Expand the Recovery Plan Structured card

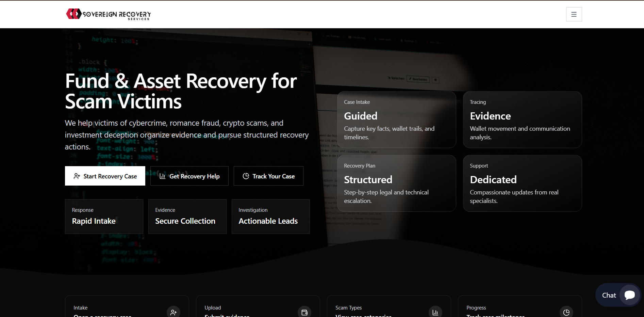coord(396,183)
